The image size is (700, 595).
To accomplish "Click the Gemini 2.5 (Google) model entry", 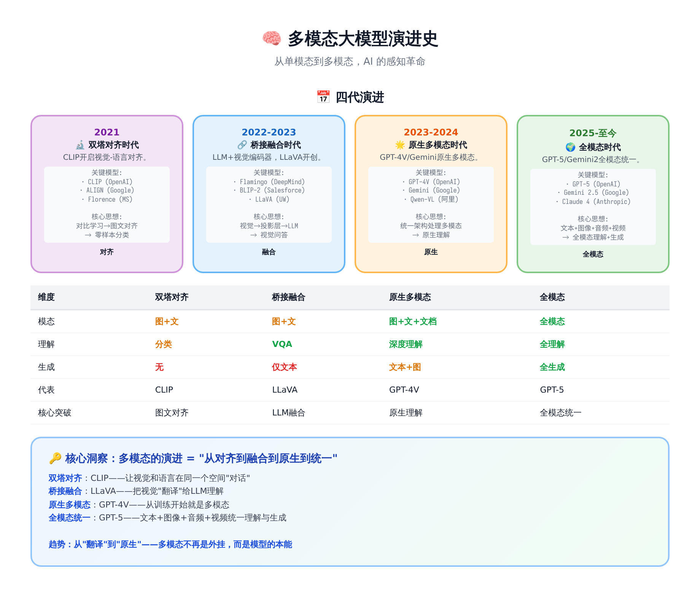I will pyautogui.click(x=593, y=192).
